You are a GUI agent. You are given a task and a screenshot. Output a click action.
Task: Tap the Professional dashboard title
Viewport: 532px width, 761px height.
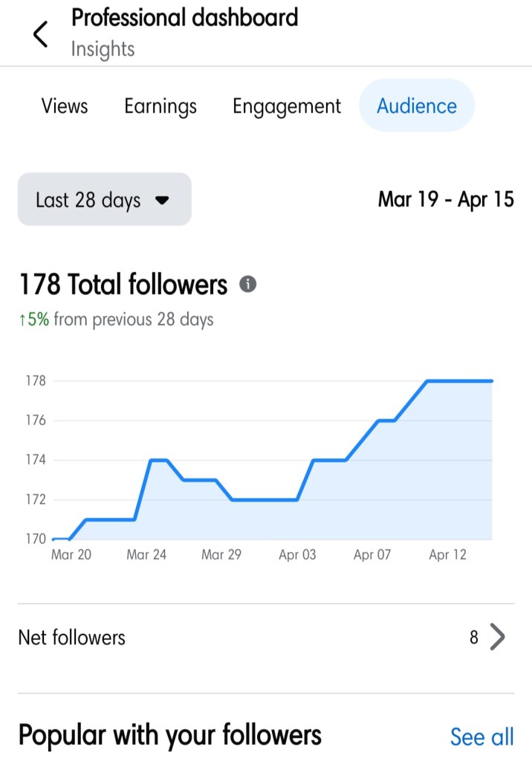point(184,18)
